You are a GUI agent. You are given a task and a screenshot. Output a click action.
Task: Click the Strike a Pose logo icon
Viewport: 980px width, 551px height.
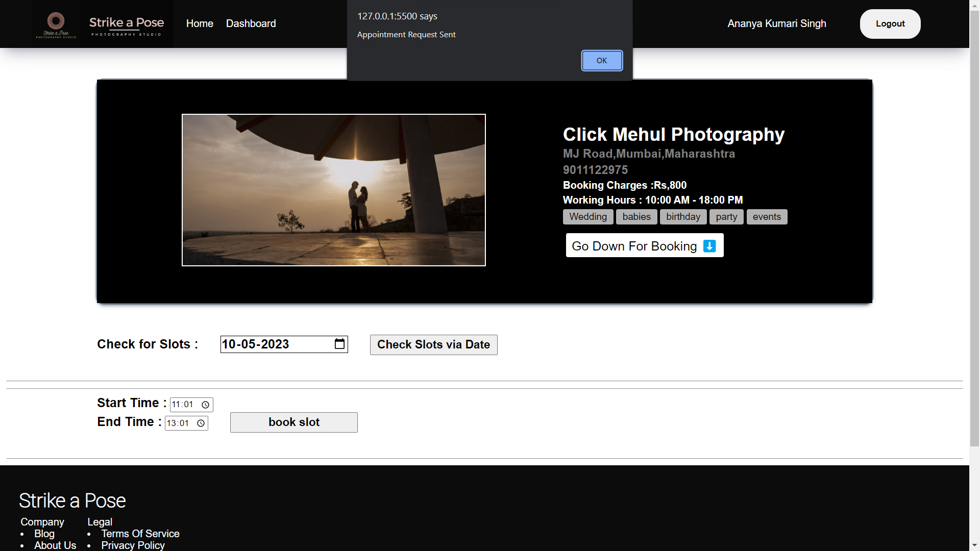(x=56, y=24)
